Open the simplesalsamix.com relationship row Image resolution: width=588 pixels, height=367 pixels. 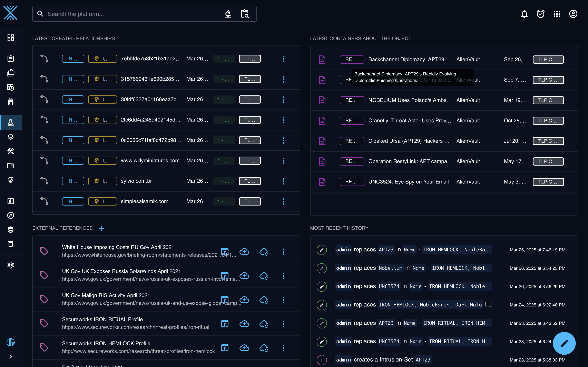pos(166,201)
